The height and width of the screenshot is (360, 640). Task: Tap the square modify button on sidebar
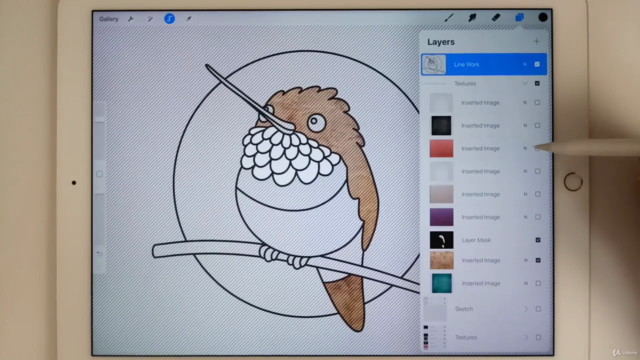pos(100,174)
